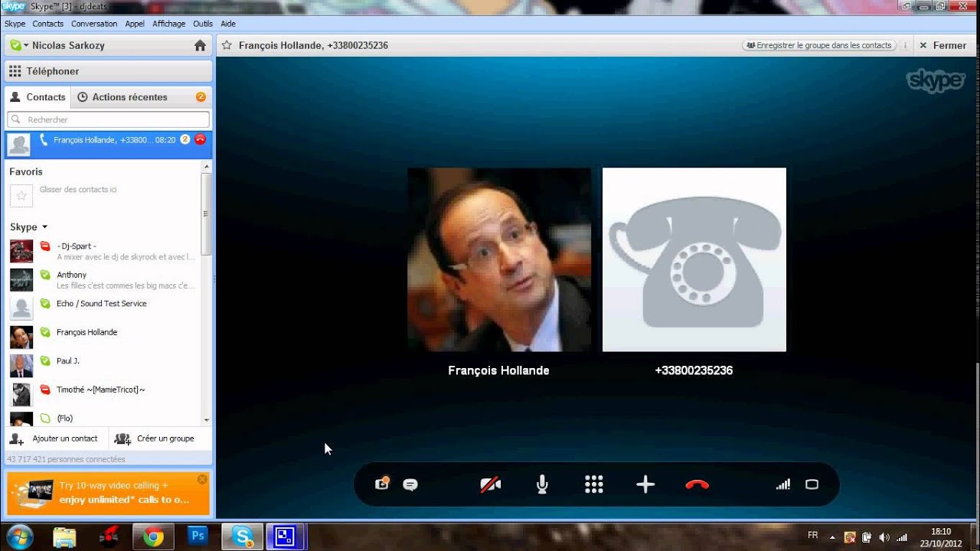The height and width of the screenshot is (551, 980).
Task: Click the taskbar icon right of Skype
Action: (285, 536)
